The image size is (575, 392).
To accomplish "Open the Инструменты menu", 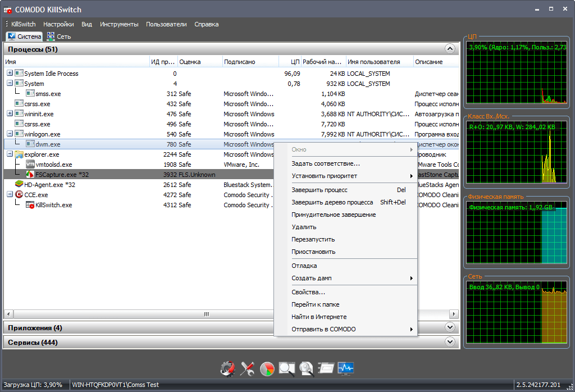I will coord(119,24).
